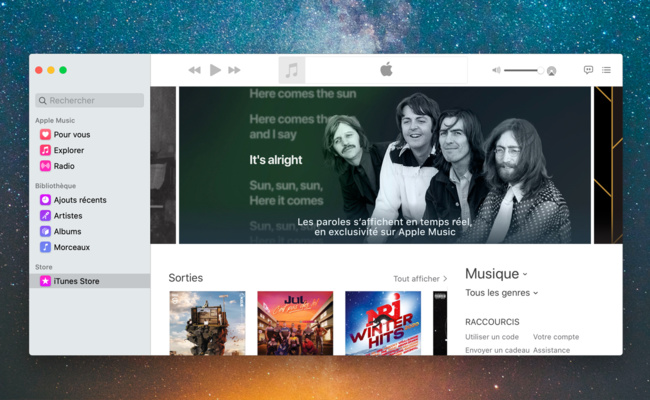Open the Up Next list icon
Screen dimensions: 650x400
(x=606, y=70)
